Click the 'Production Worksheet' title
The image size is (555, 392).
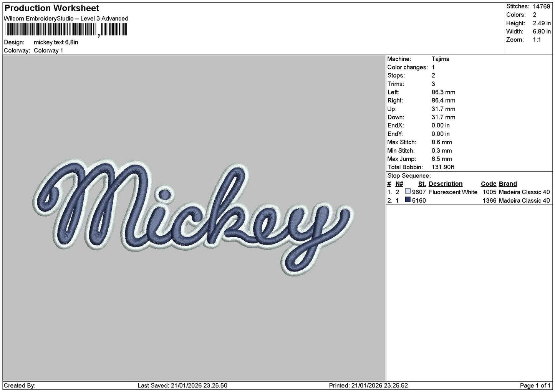coord(51,8)
